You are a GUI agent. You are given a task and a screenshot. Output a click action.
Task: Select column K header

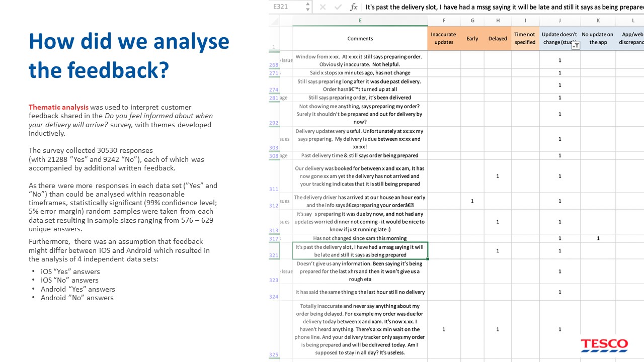[598, 21]
